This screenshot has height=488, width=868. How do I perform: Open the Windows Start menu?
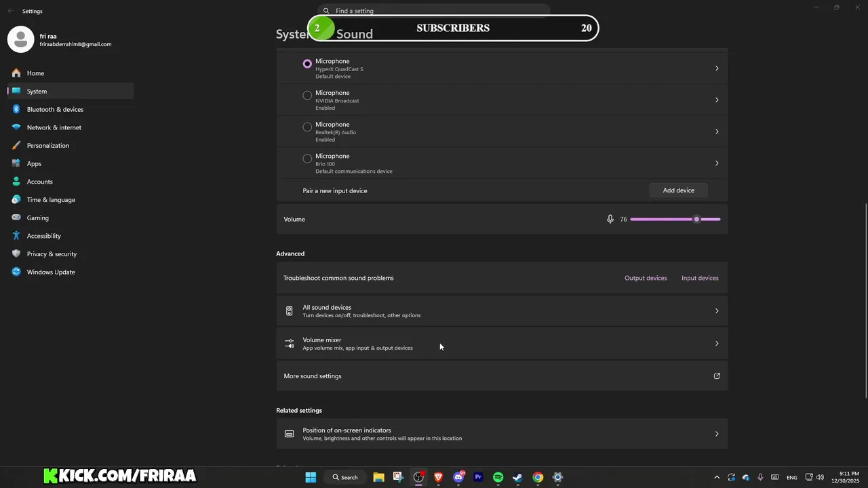click(x=311, y=477)
